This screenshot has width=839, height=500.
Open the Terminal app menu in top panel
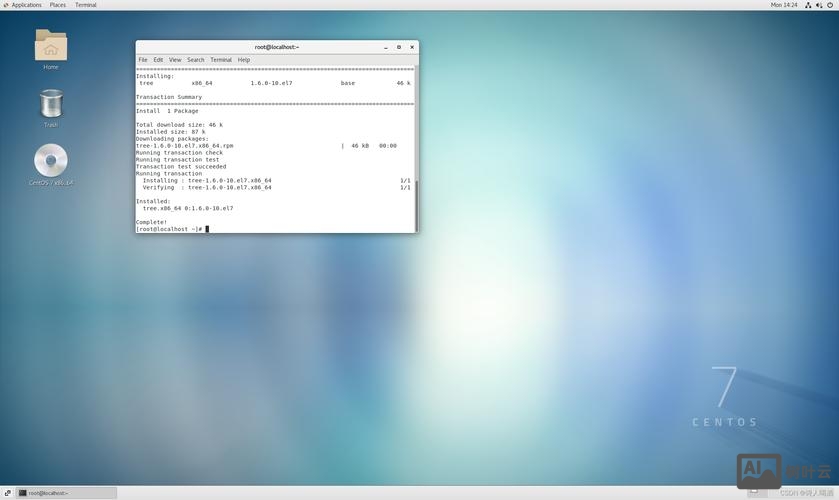point(86,5)
